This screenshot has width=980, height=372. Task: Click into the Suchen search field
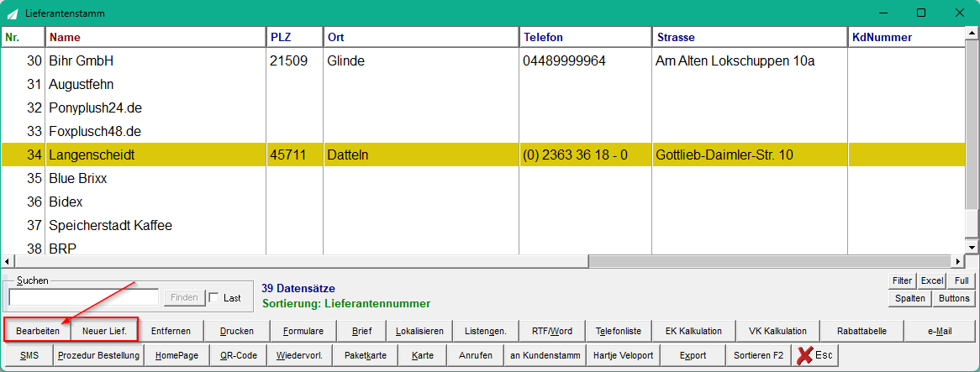pyautogui.click(x=84, y=298)
